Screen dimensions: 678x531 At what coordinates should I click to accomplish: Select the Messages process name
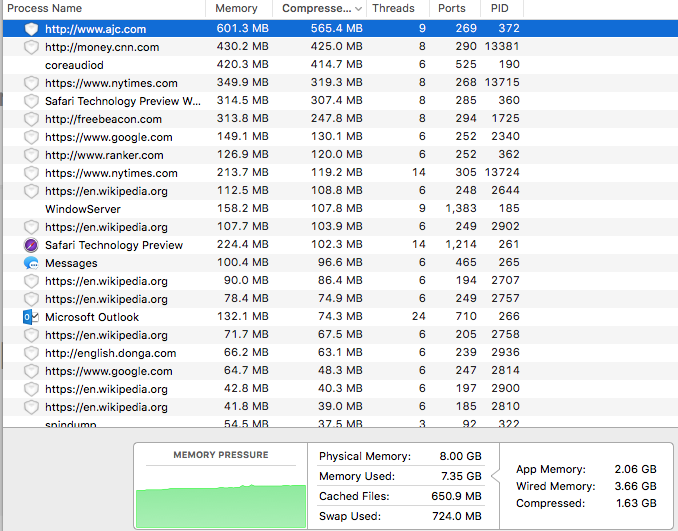point(71,263)
